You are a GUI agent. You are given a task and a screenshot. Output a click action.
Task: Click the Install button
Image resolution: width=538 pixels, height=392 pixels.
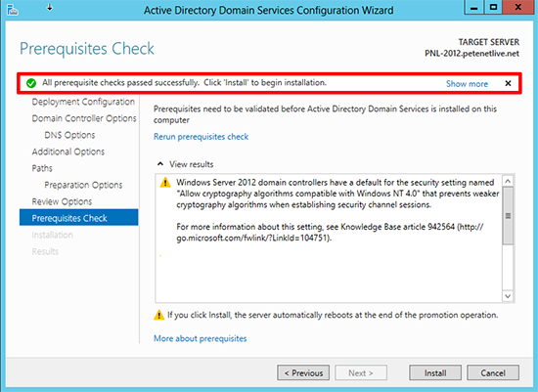click(x=435, y=372)
